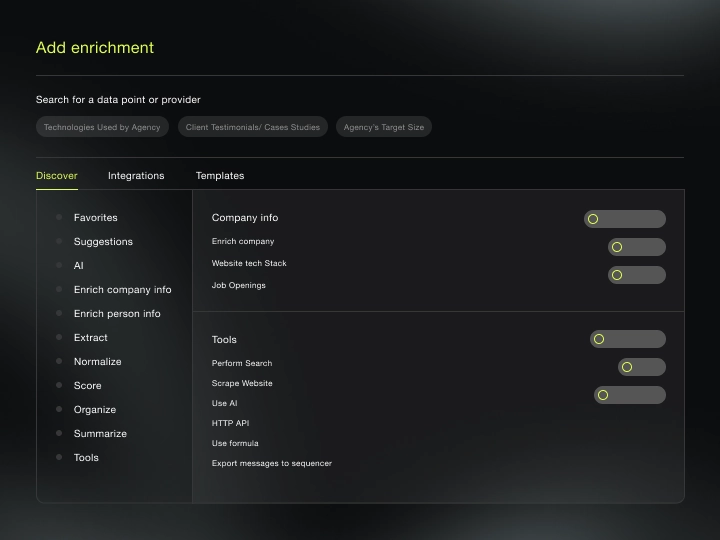This screenshot has width=720, height=540.
Task: Click the Website tech Stack enrichment
Action: [x=249, y=263]
